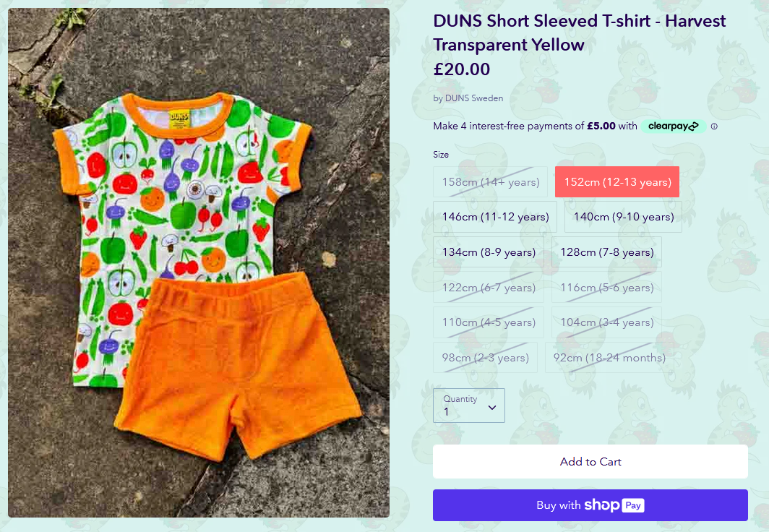
Task: Choose the 128cm (7-8 years) size
Action: (606, 252)
